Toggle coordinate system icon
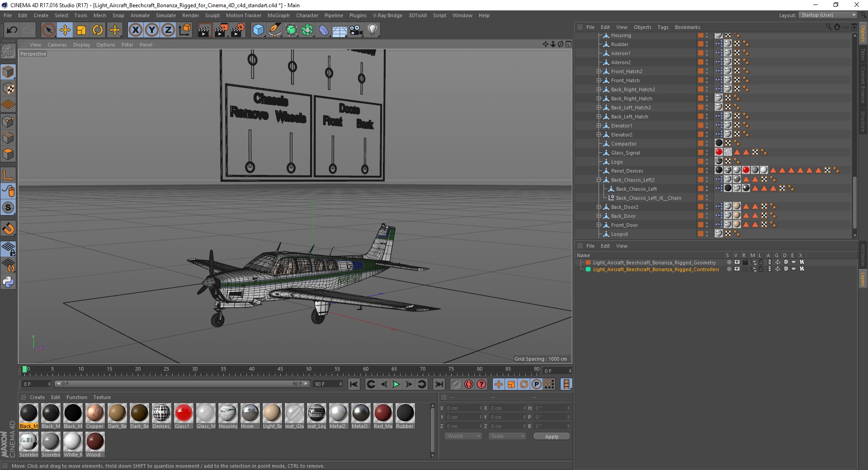The image size is (868, 470). [184, 30]
